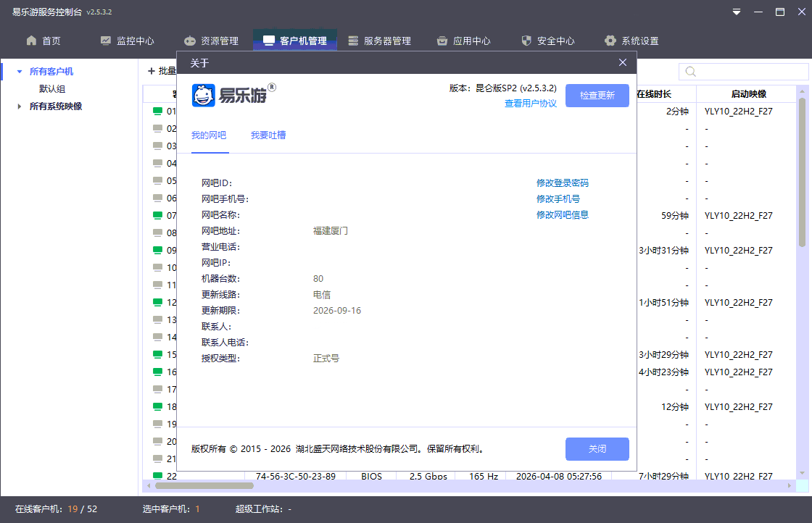Open the 服务器管理 server management icon
This screenshot has height=523, width=812.
353,41
